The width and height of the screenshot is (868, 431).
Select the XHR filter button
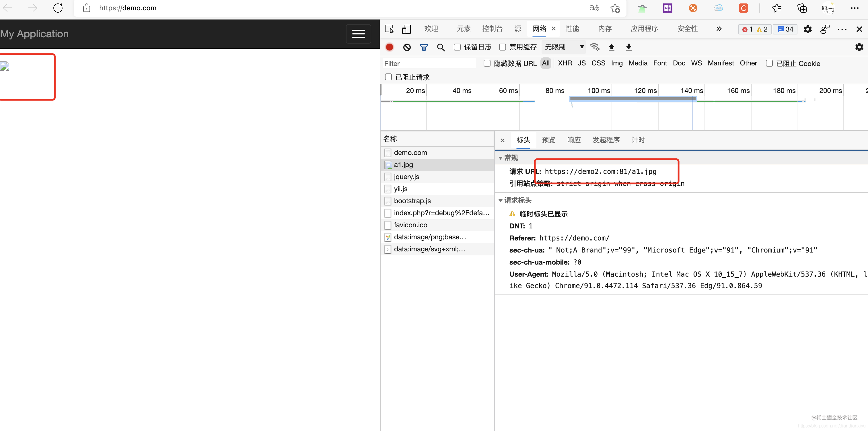point(565,63)
